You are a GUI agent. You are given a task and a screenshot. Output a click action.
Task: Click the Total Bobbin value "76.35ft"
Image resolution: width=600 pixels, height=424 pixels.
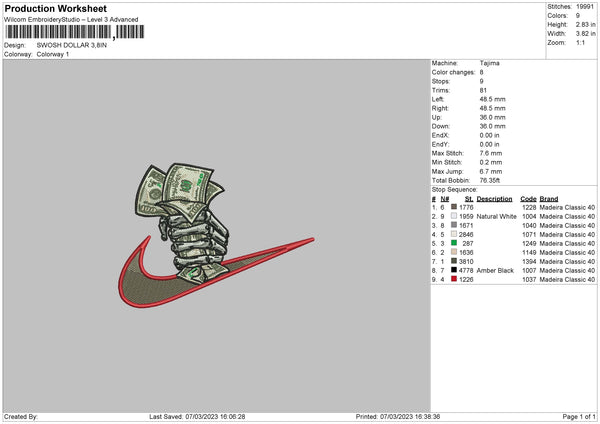coord(490,180)
